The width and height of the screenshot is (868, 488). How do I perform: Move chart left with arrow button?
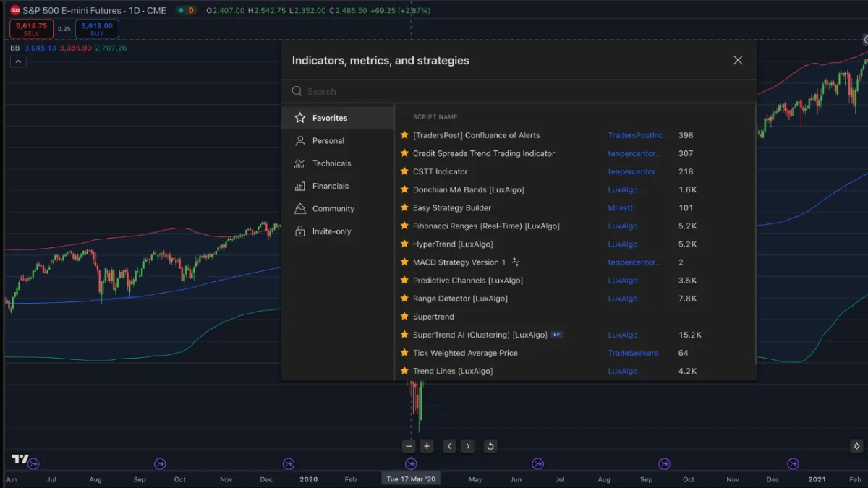(x=449, y=446)
